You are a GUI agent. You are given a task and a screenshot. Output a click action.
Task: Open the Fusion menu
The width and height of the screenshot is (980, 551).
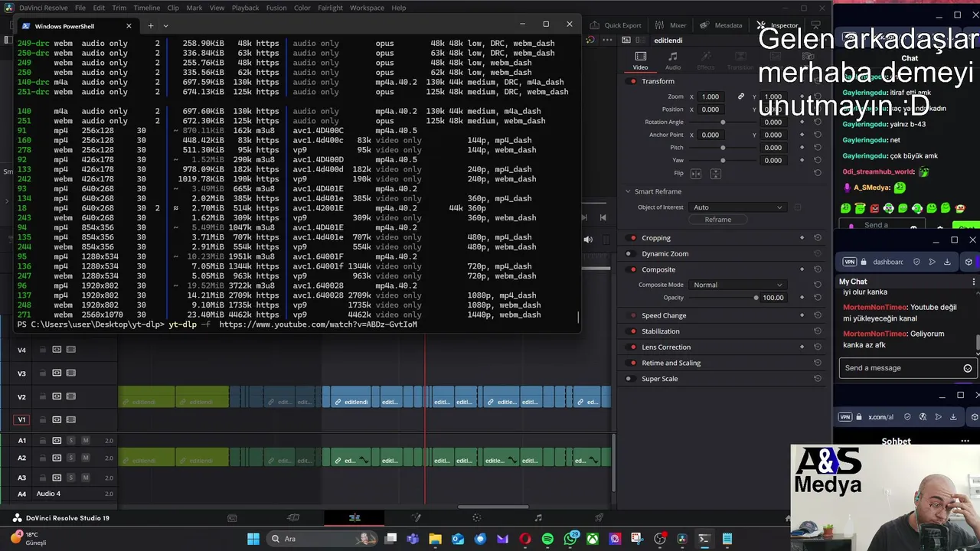(276, 8)
